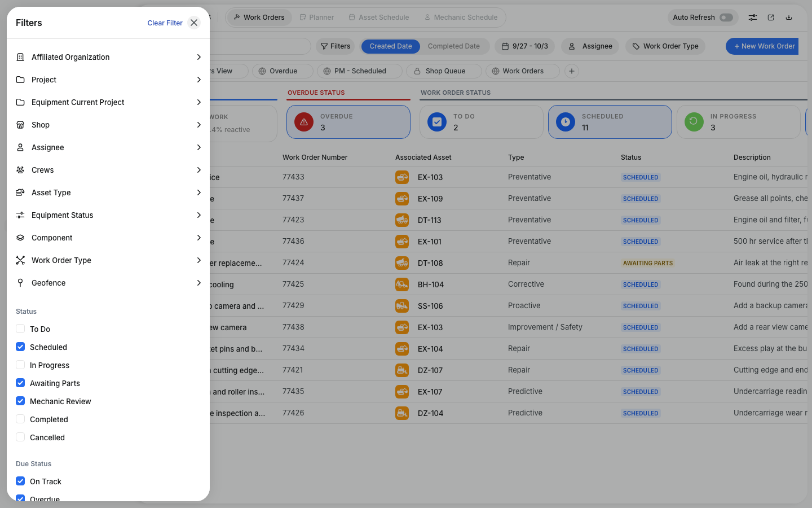The image size is (812, 508).
Task: Check the Completed status checkbox
Action: point(20,419)
